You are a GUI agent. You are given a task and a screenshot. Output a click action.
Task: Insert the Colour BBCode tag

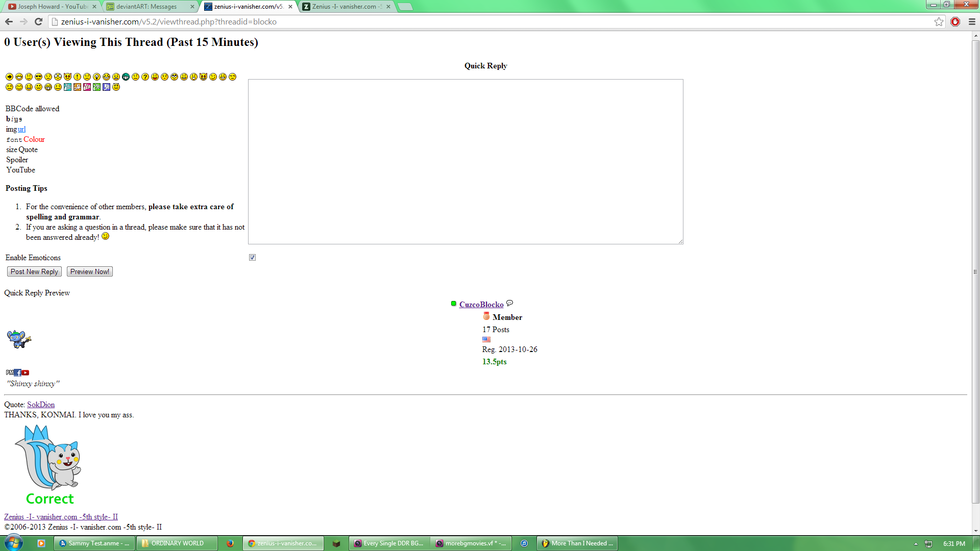[34, 139]
